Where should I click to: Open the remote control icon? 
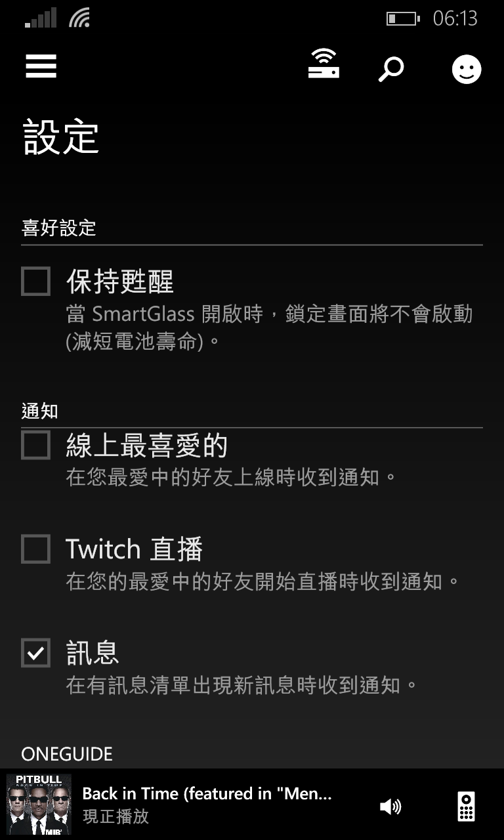pyautogui.click(x=466, y=807)
